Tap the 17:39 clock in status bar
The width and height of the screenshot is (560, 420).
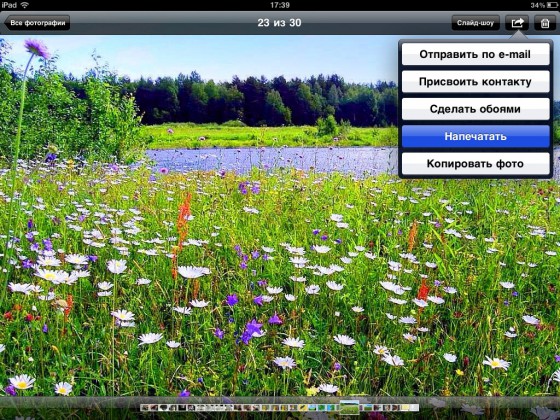[x=280, y=5]
